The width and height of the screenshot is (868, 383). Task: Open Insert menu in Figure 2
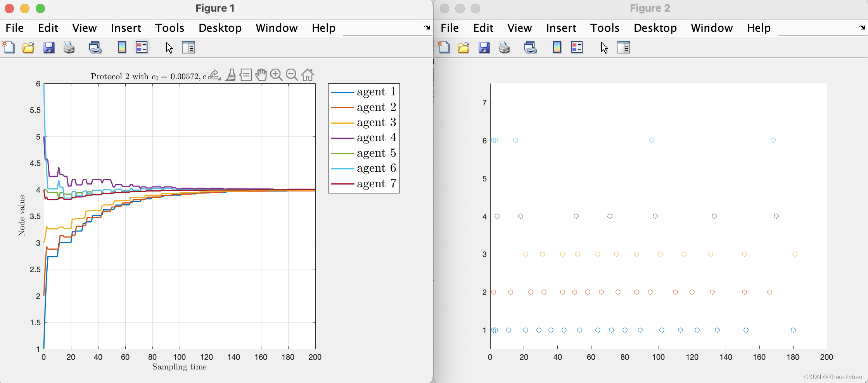coord(561,28)
